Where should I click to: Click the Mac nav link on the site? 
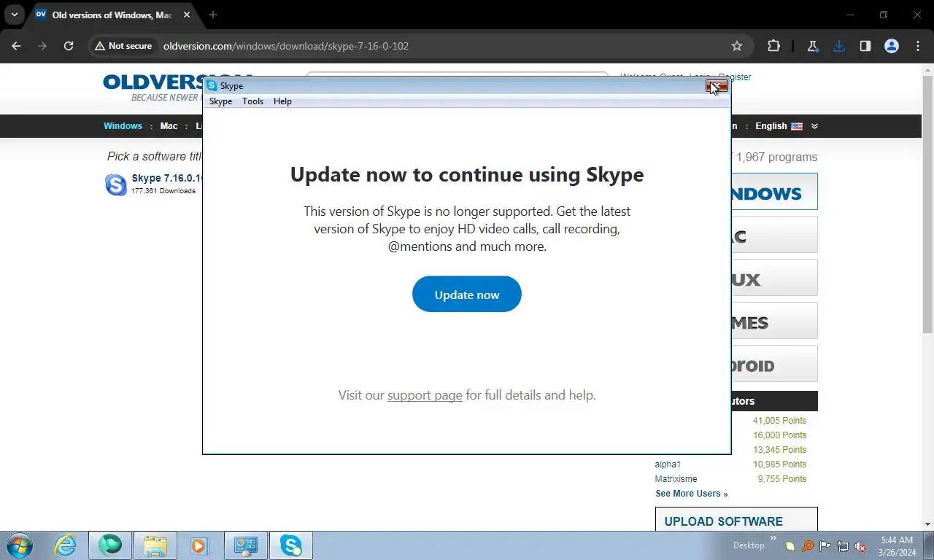coord(169,126)
